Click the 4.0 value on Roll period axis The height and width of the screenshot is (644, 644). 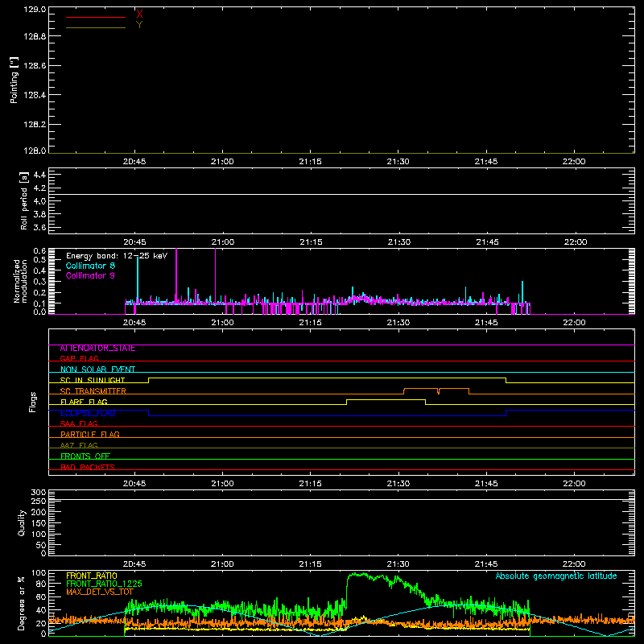[39, 201]
